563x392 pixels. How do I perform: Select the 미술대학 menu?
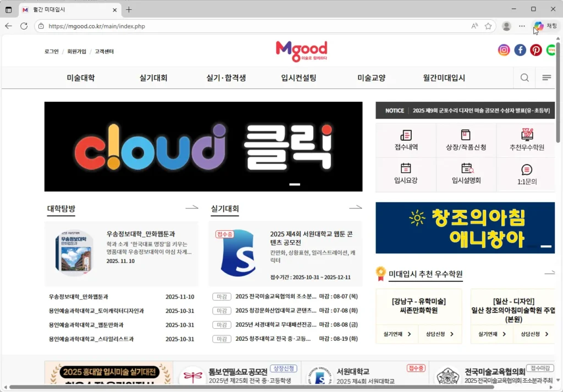point(80,78)
